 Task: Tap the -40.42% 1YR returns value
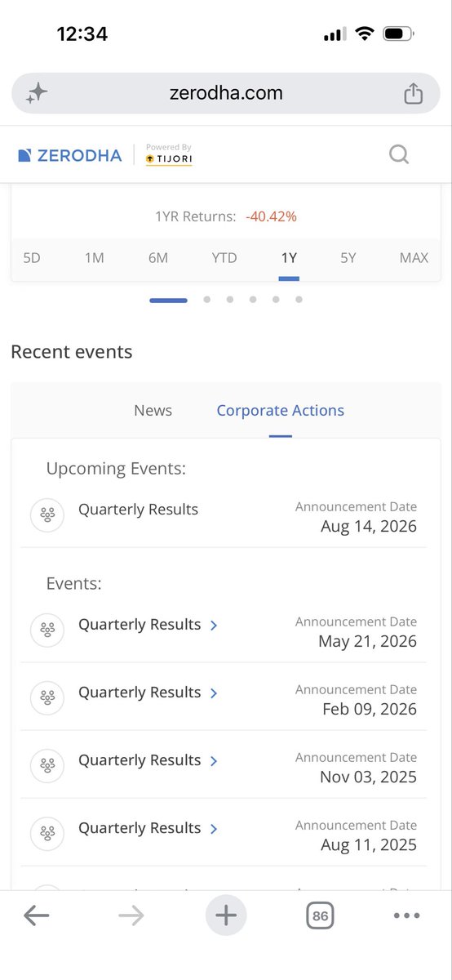271,216
